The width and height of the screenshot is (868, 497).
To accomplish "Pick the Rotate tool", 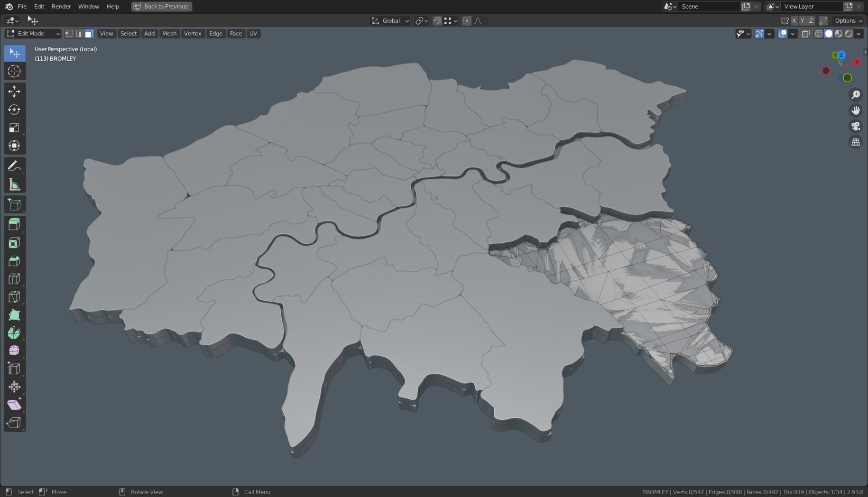I will pyautogui.click(x=14, y=110).
